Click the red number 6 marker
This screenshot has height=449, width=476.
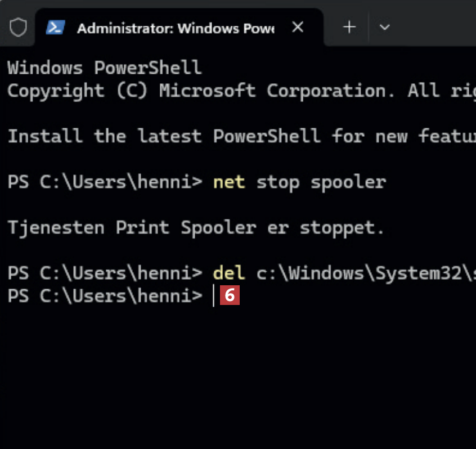(x=230, y=296)
